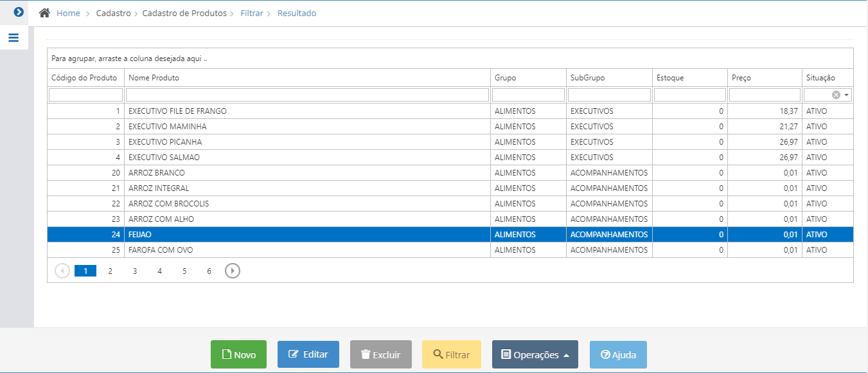
Task: Click Resultado breadcrumb link
Action: click(297, 13)
